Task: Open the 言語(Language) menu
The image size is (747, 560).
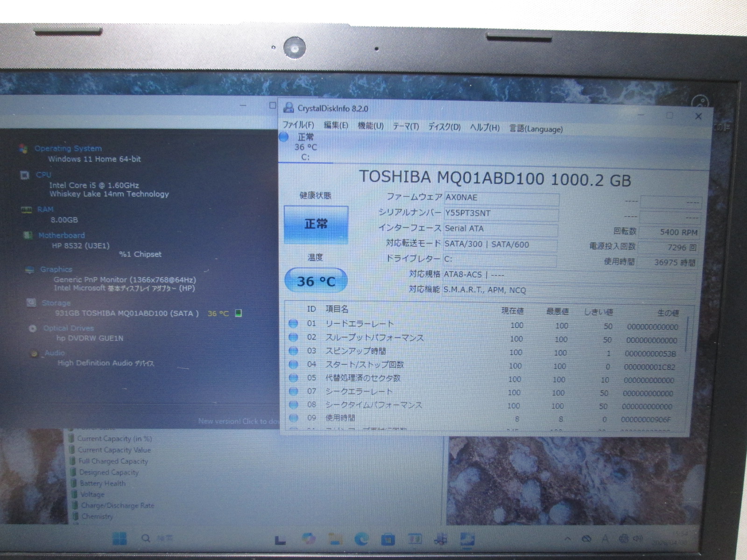Action: pos(536,129)
